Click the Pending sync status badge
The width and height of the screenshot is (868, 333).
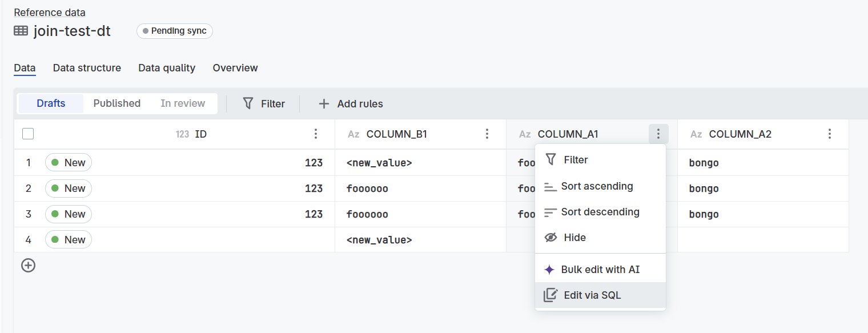coord(174,31)
